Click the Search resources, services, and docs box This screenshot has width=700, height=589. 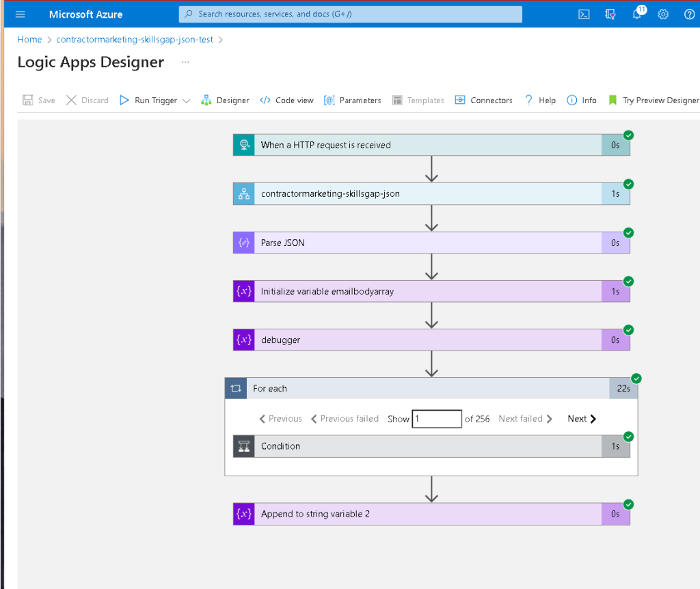point(351,14)
